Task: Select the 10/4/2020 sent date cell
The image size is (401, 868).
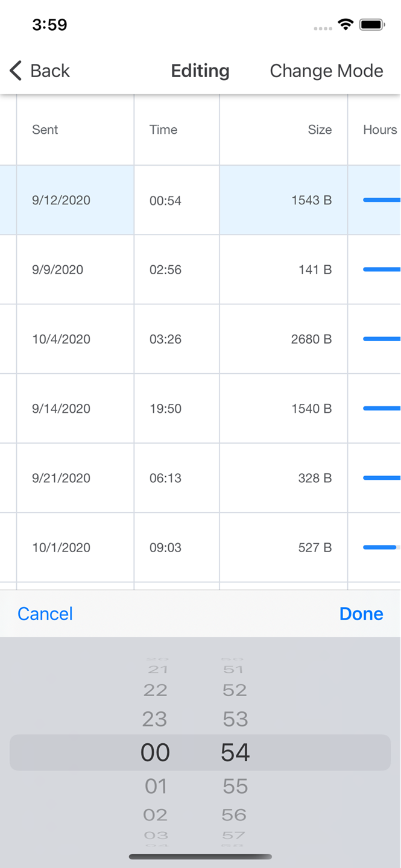Action: (x=61, y=339)
